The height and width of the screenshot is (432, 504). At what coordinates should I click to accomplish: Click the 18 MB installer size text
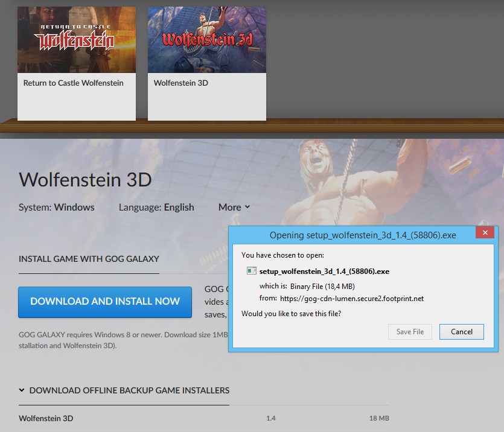click(379, 418)
